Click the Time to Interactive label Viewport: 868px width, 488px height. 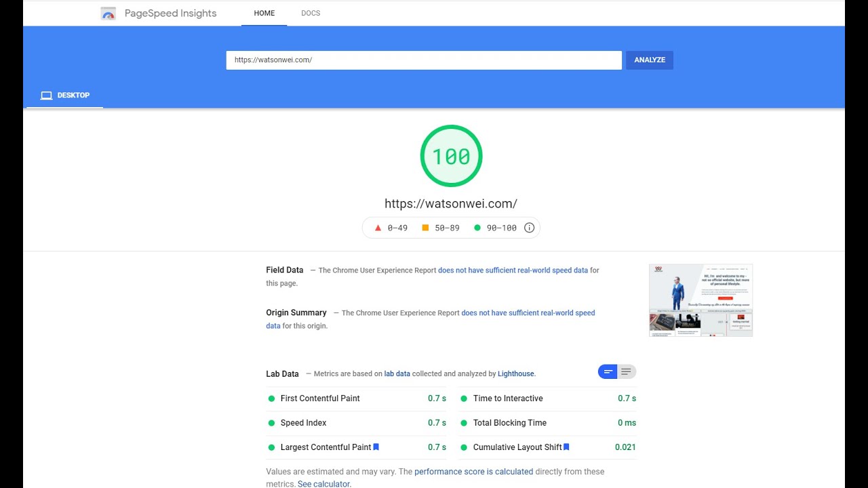508,399
